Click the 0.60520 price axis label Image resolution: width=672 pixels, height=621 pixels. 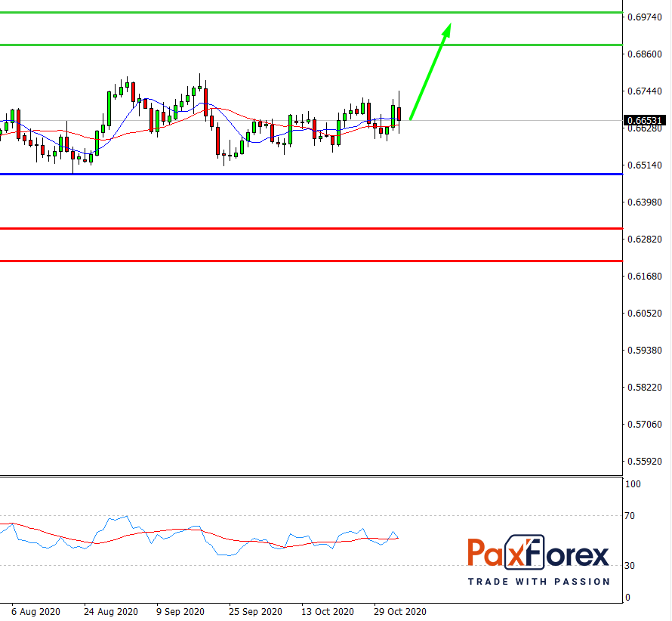click(x=645, y=313)
